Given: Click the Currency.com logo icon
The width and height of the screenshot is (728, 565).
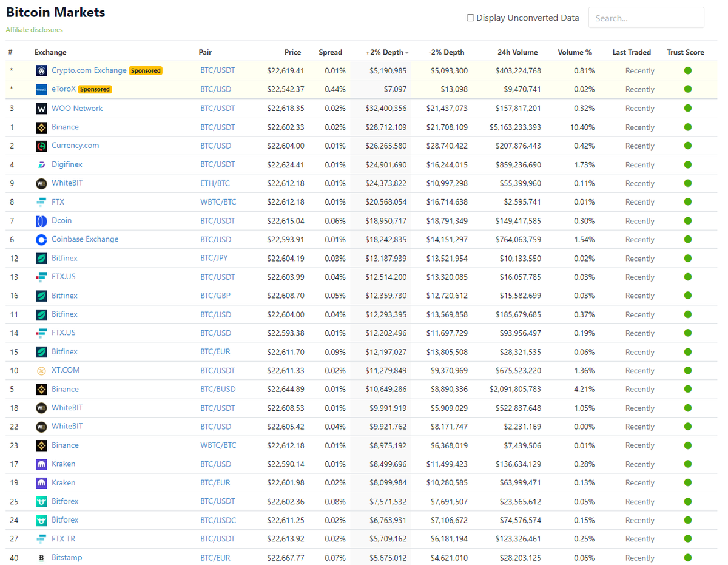Looking at the screenshot, I should [41, 146].
